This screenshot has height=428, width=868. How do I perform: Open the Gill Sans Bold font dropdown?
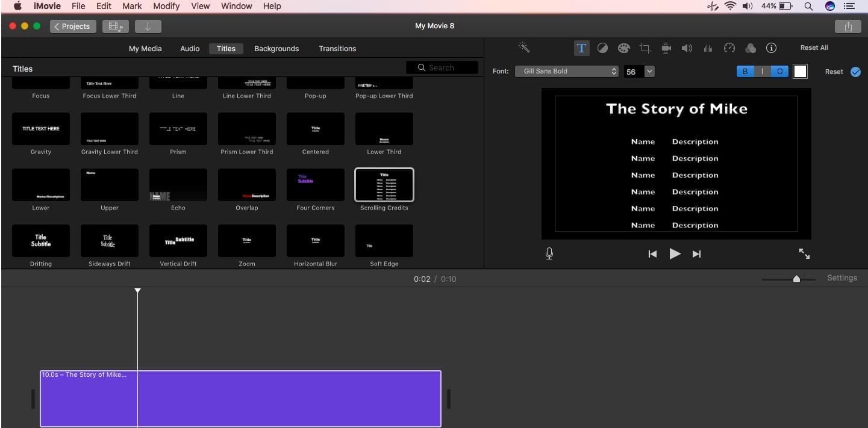tap(566, 71)
